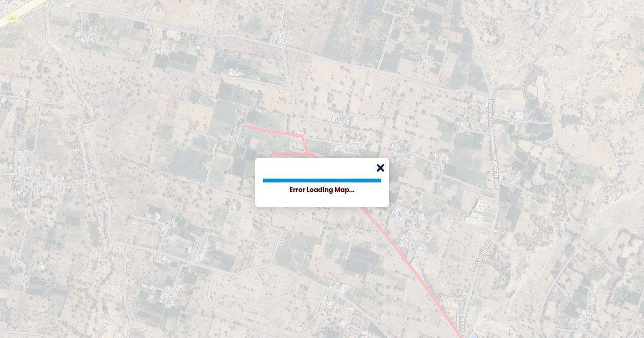Click where the pink route meets Basna Rd

[463, 335]
